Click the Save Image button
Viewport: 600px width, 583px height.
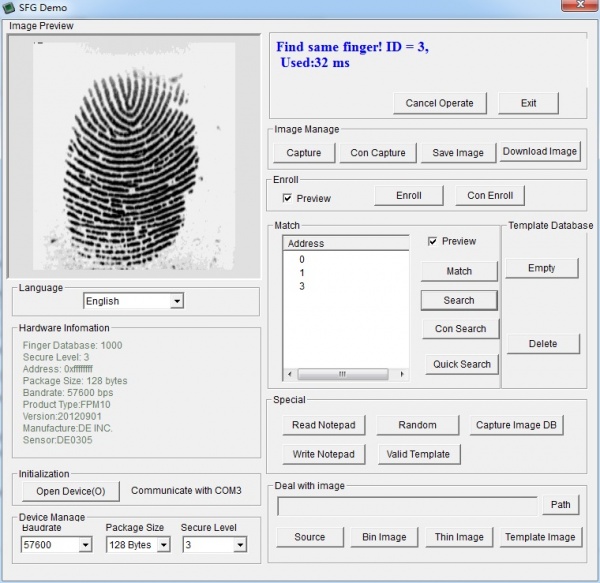(458, 153)
